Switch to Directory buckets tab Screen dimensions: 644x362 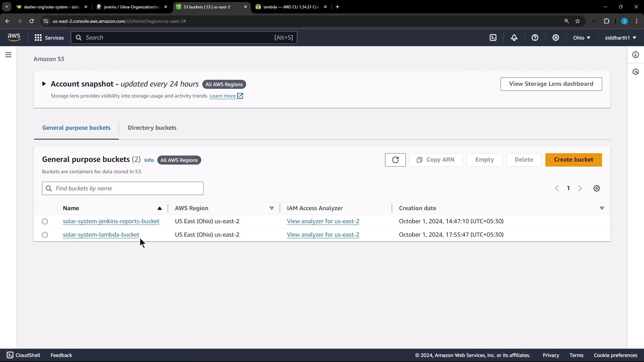point(152,128)
